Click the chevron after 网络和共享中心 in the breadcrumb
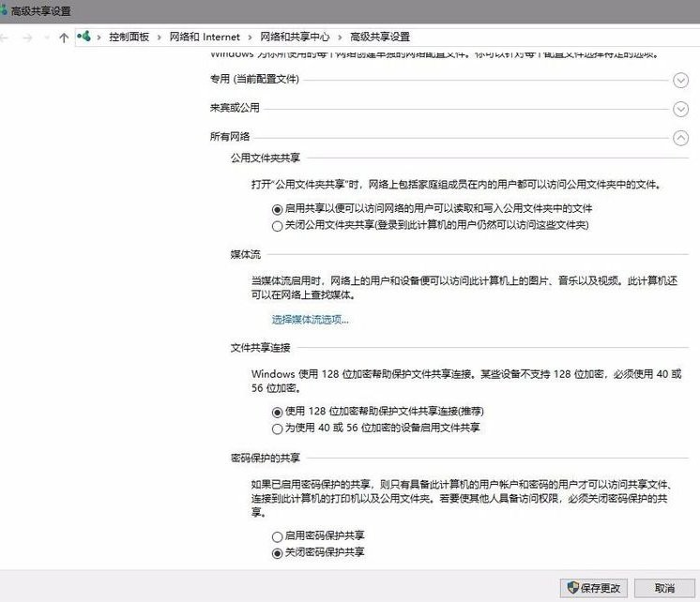Viewport: 700px width, 602px height. pyautogui.click(x=339, y=38)
